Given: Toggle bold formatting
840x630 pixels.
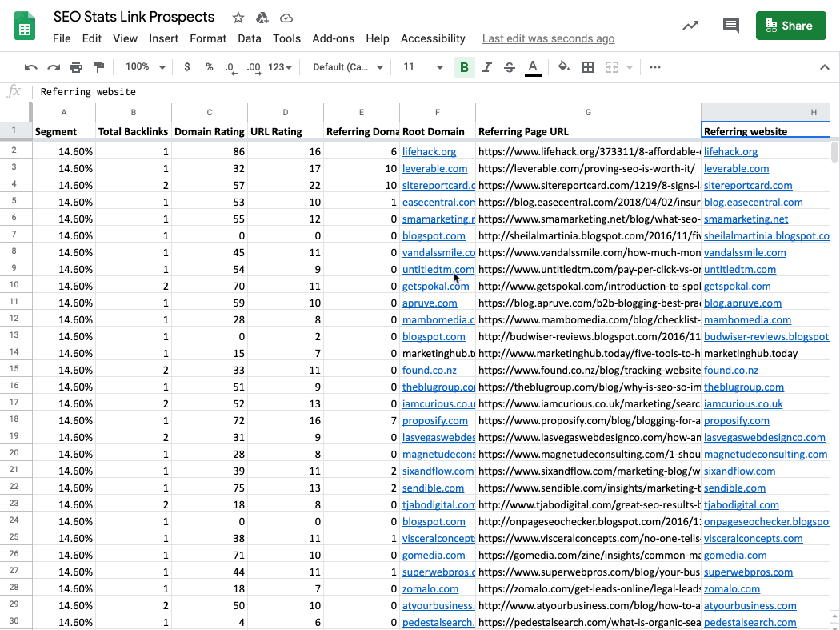Looking at the screenshot, I should point(464,67).
